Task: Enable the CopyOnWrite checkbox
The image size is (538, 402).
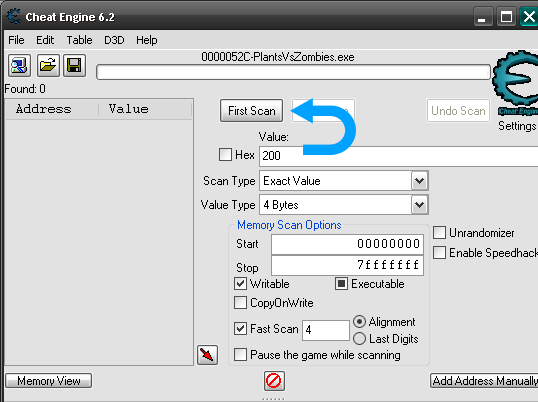Action: pyautogui.click(x=240, y=303)
